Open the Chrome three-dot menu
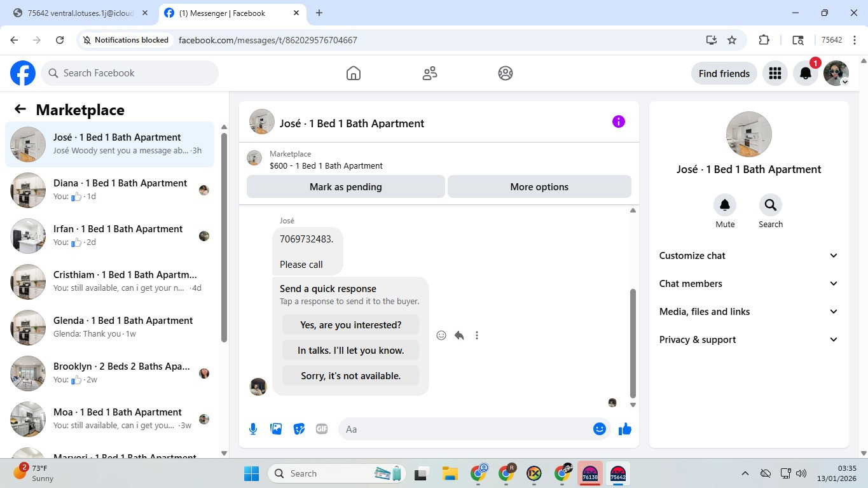868x488 pixels. click(855, 40)
